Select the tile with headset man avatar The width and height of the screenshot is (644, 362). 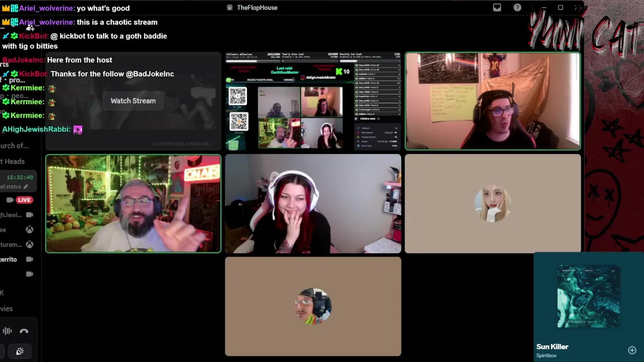click(313, 307)
